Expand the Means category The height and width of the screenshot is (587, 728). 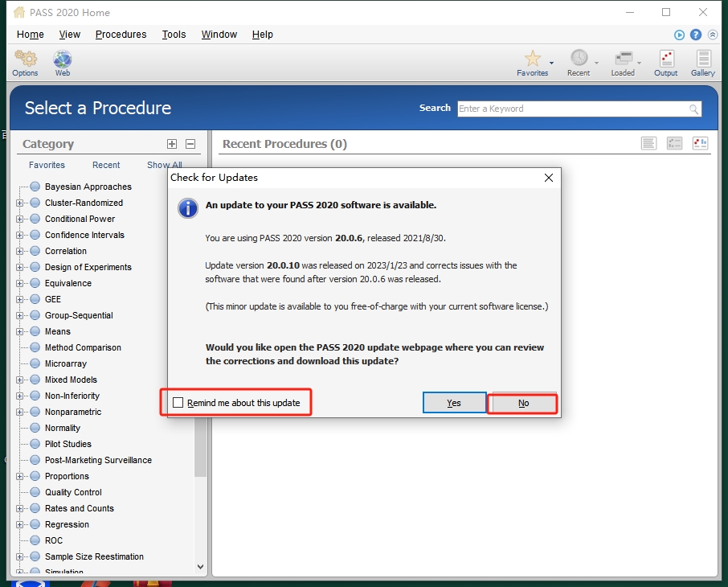pos(19,331)
